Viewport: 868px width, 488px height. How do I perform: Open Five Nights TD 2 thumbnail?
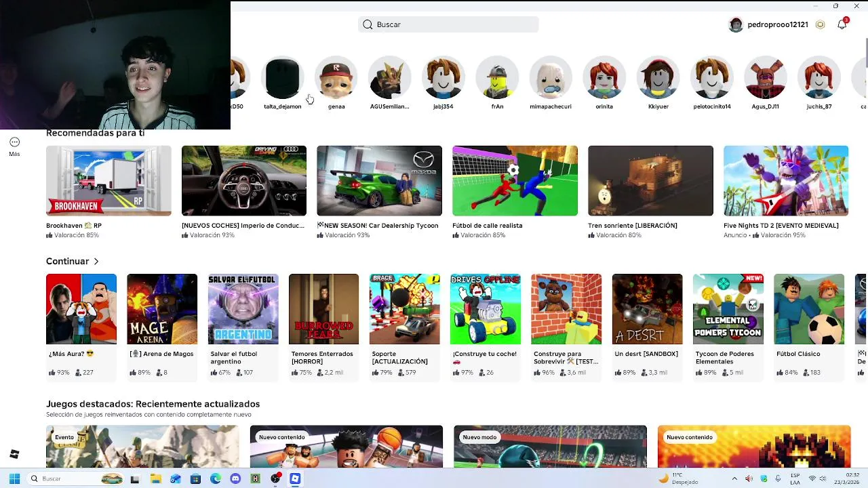tap(786, 181)
